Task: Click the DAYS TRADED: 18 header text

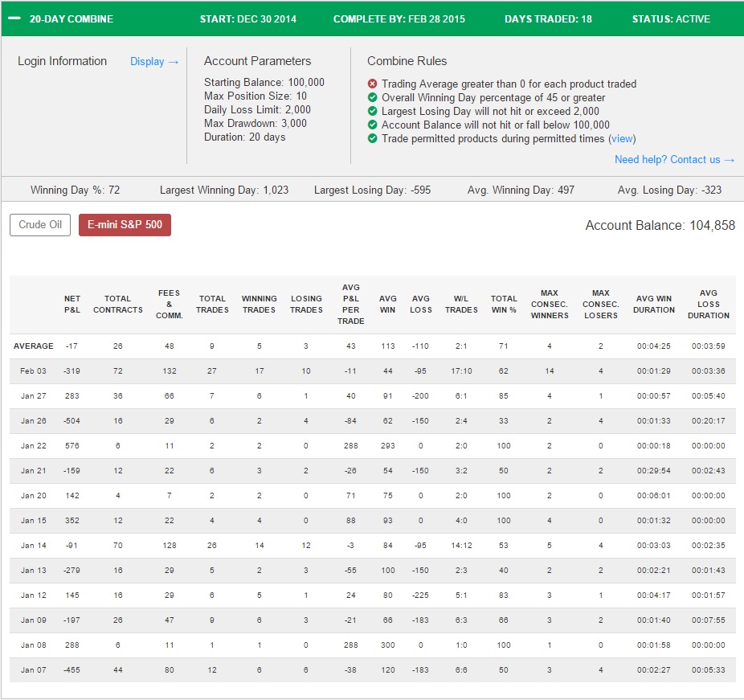Action: (548, 19)
